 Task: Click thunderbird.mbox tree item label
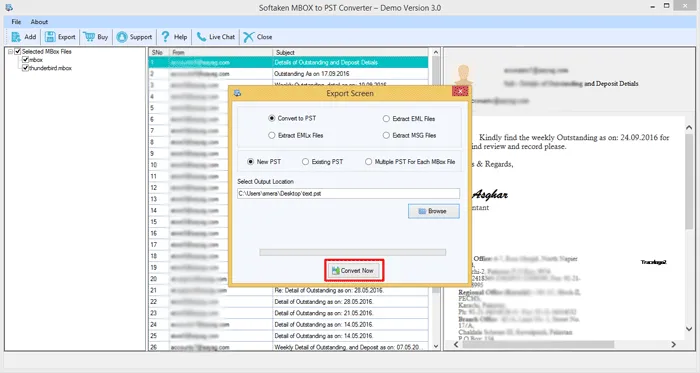(x=50, y=68)
